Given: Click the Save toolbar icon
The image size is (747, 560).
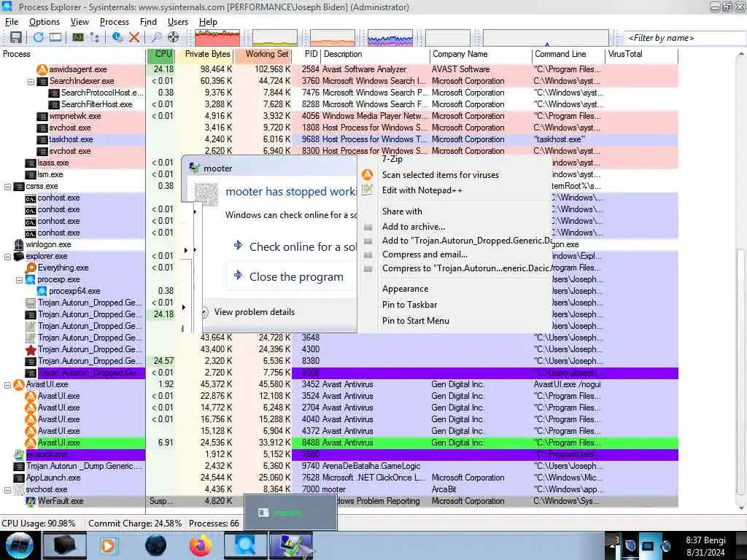Looking at the screenshot, I should (16, 38).
